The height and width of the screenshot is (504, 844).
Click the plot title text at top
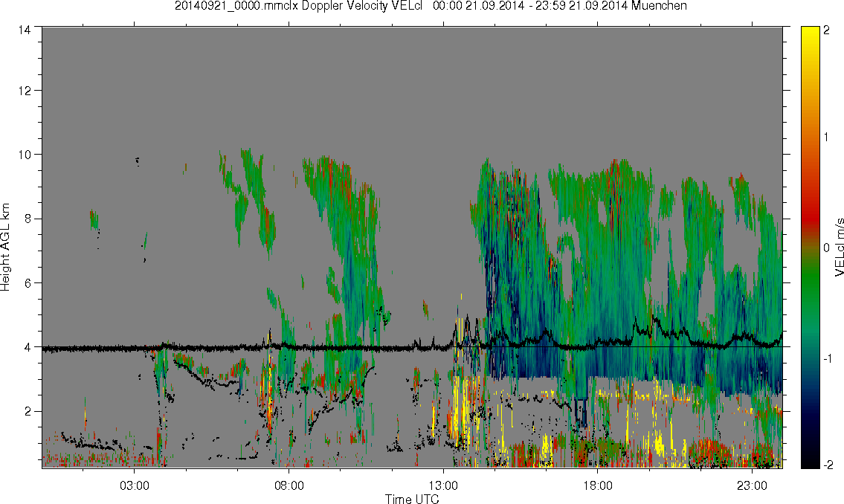pos(431,6)
